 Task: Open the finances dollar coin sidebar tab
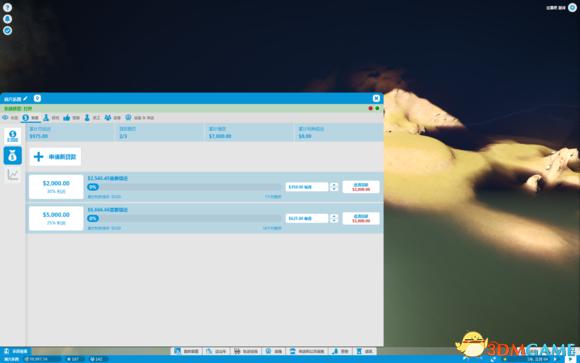point(13,136)
